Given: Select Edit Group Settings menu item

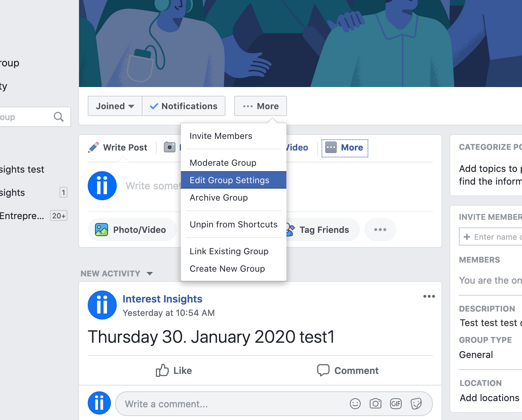Looking at the screenshot, I should pyautogui.click(x=229, y=180).
